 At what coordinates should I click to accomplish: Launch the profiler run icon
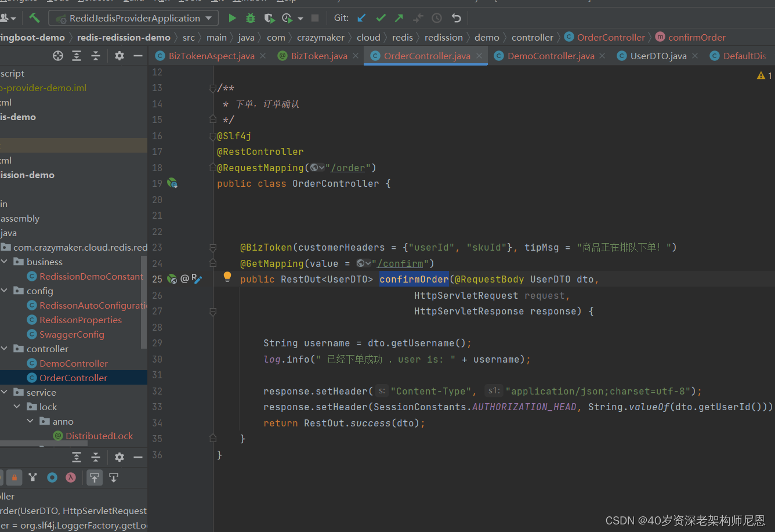pos(287,18)
